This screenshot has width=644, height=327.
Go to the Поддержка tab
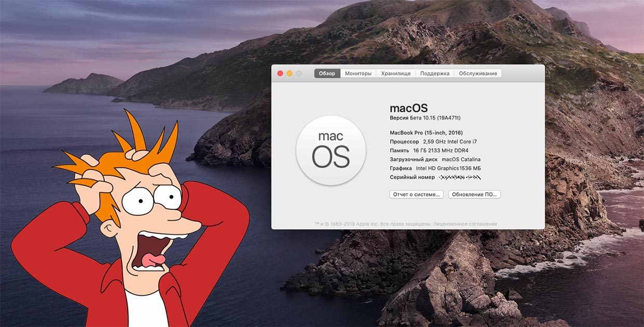(x=435, y=73)
